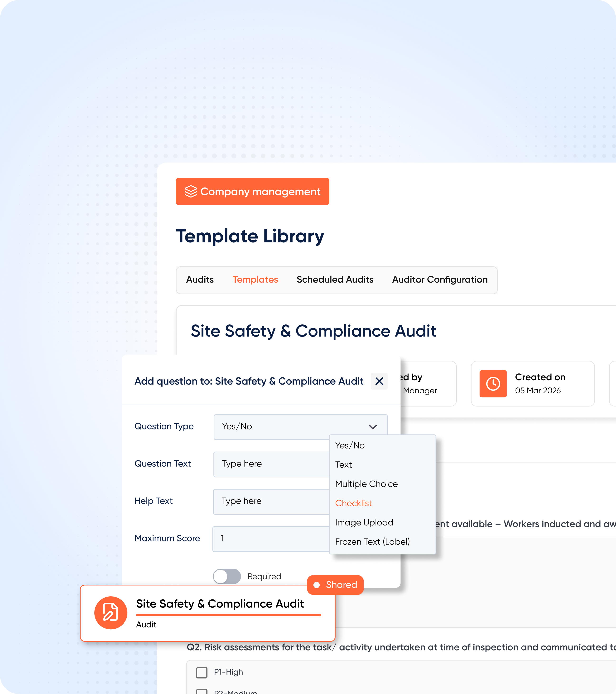Click the Question Type chevron arrow

coord(373,427)
